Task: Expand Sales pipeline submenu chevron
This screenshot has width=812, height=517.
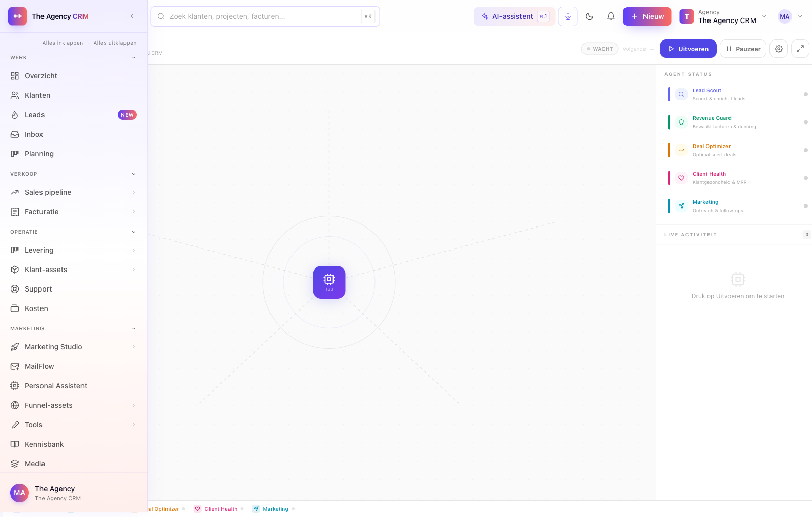Action: coord(134,192)
